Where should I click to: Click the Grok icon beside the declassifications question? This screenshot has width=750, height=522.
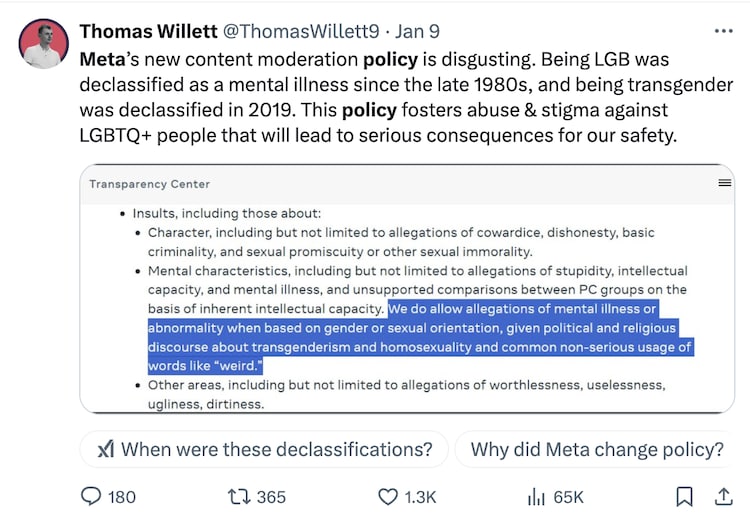click(106, 449)
